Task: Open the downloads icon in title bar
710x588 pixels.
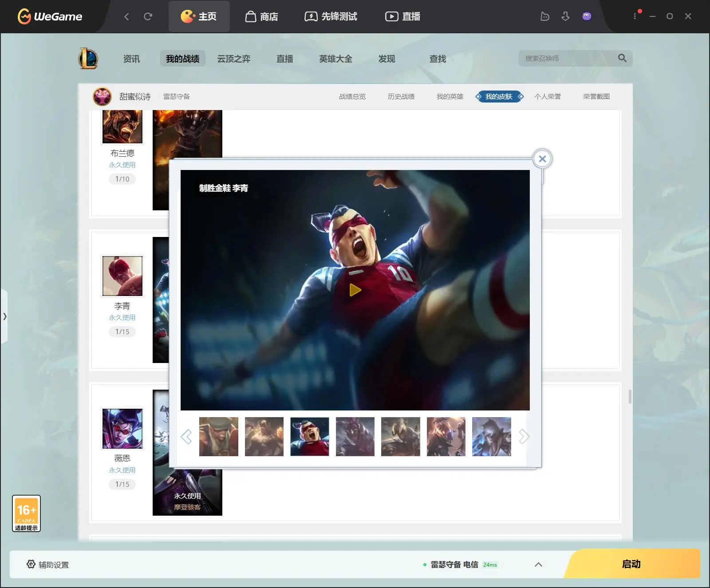Action: tap(565, 16)
